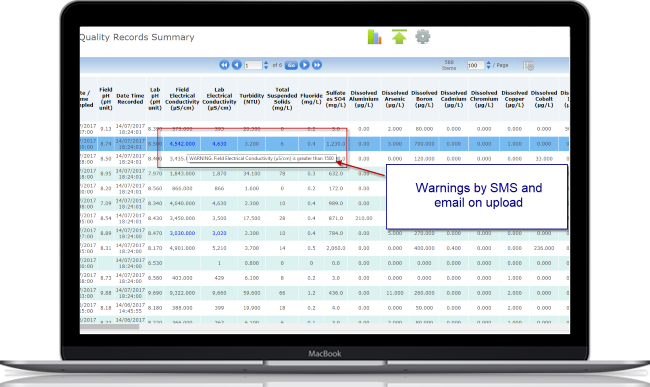
Task: Select the 9,322.000 field conductivity cell
Action: [182, 293]
